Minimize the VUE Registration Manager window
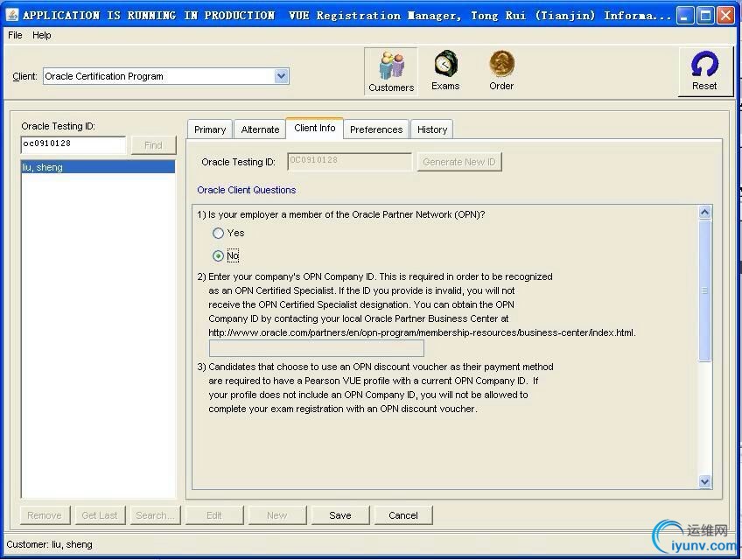 point(684,16)
